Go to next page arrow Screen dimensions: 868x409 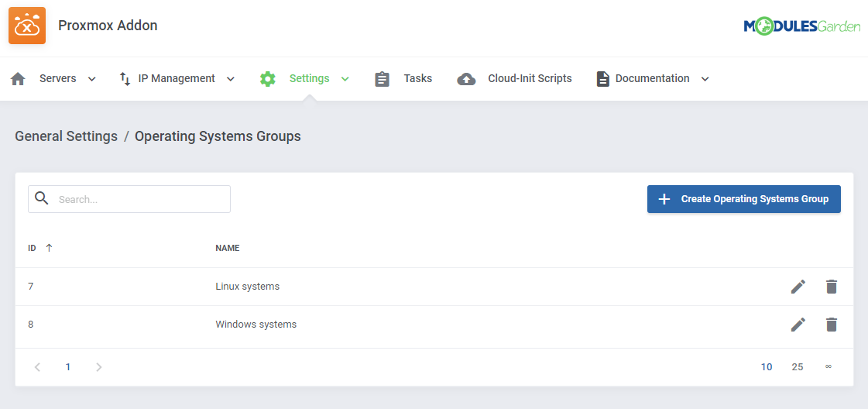[98, 367]
